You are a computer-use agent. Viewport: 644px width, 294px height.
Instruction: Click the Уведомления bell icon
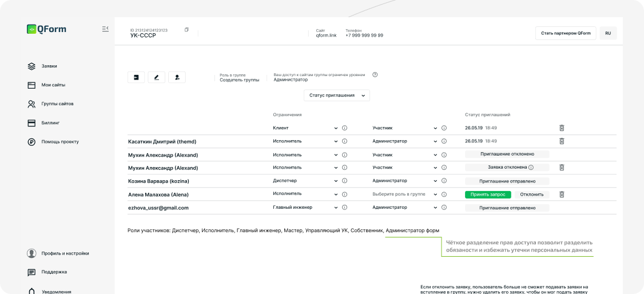pos(31,291)
